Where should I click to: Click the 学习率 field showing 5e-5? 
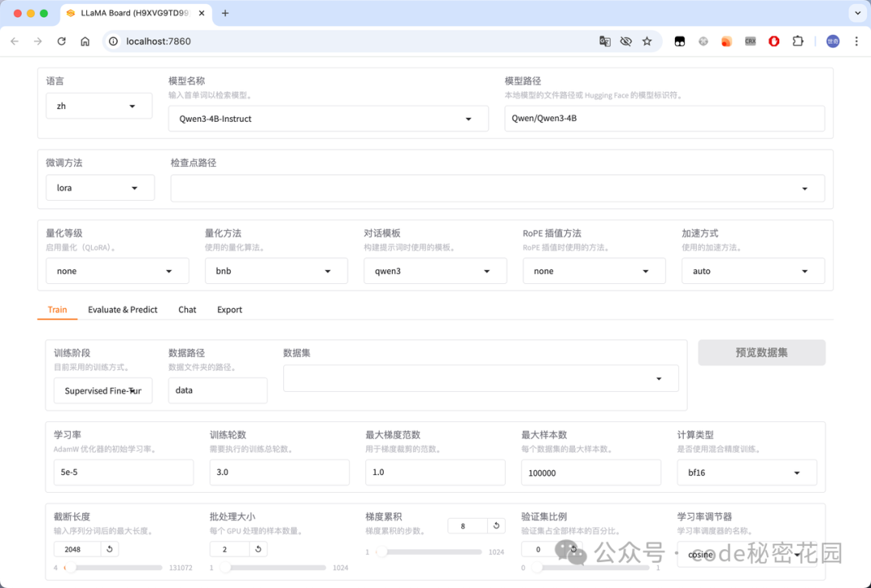click(123, 473)
